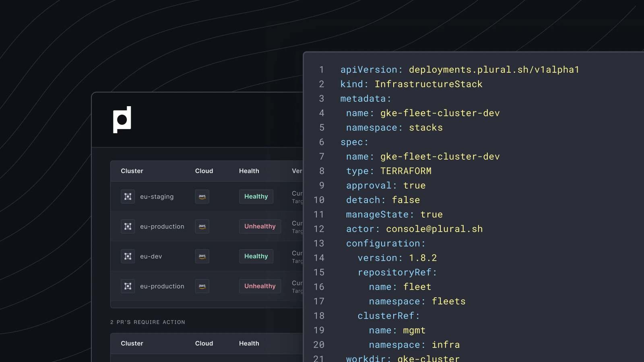
Task: Click the Plural logo in the console header
Action: pos(122,119)
